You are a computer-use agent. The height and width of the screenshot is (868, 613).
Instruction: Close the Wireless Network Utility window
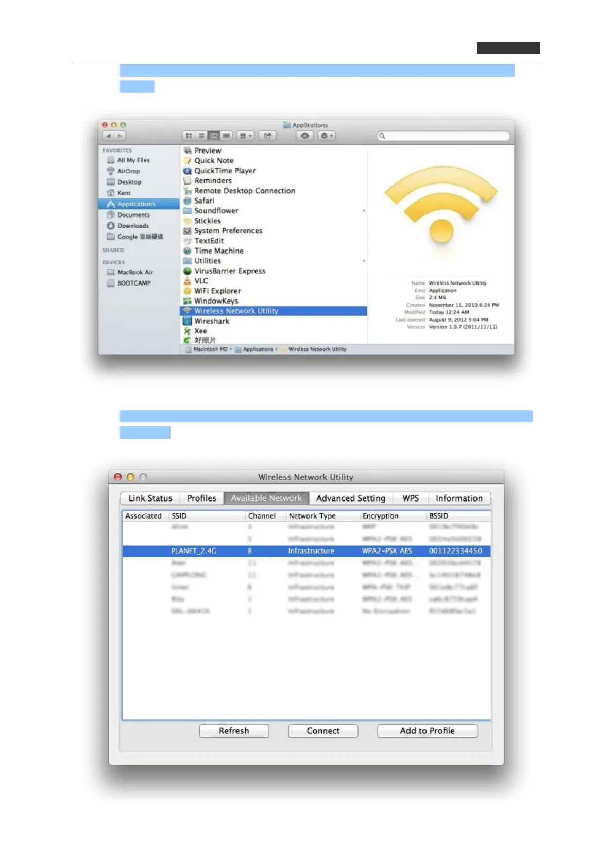(x=117, y=477)
